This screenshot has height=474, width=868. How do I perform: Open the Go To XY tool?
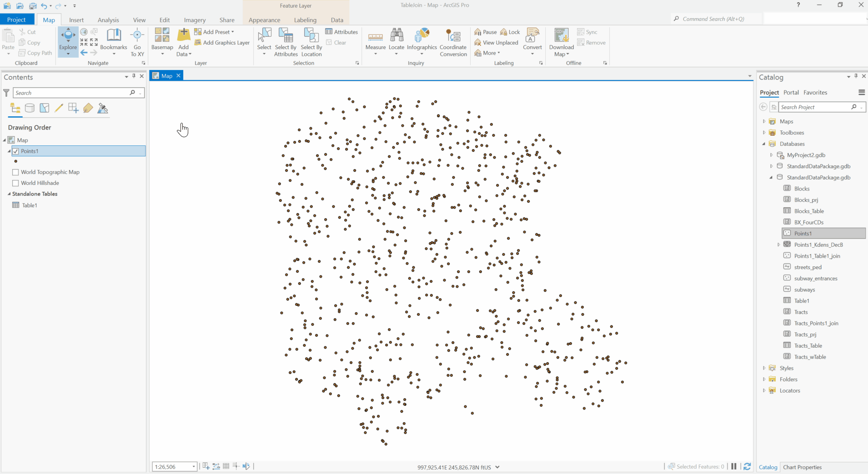pyautogui.click(x=137, y=41)
